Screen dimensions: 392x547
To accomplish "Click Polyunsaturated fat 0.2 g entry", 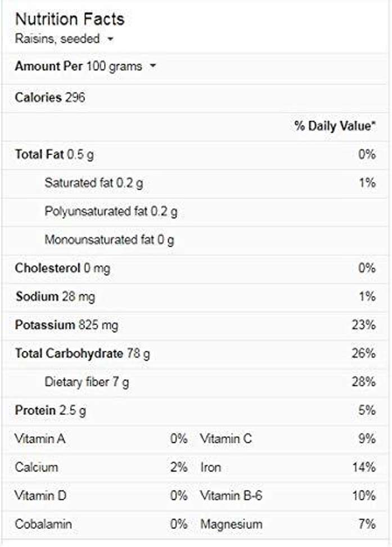I will click(x=111, y=212).
